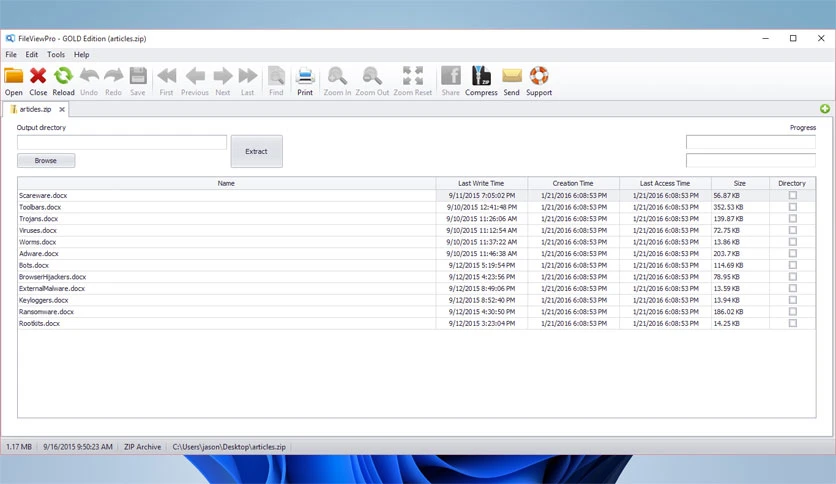
Task: Click the Directory column header
Action: [x=792, y=183]
